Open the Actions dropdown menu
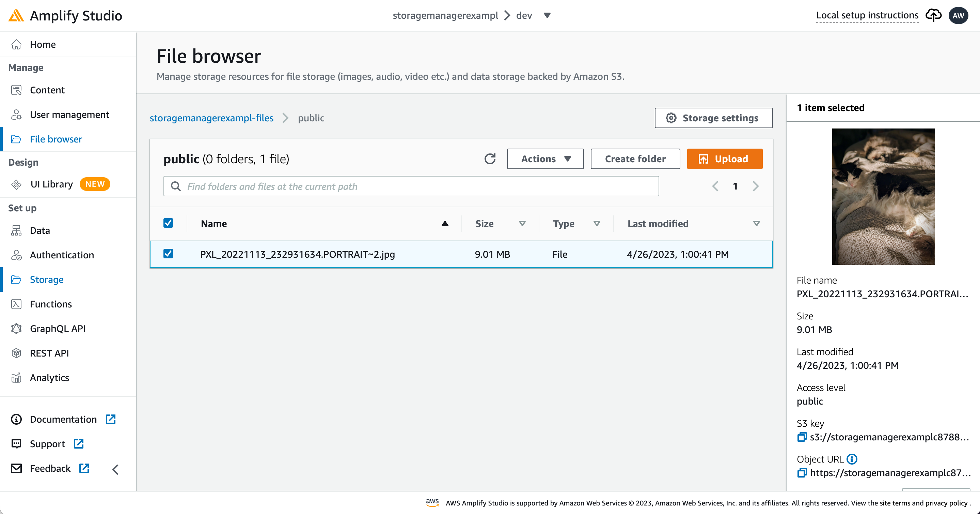The width and height of the screenshot is (980, 514). point(545,159)
